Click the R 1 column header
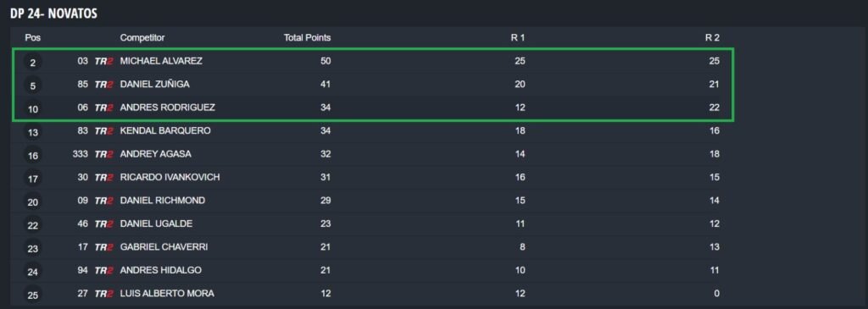The image size is (868, 309). 518,37
